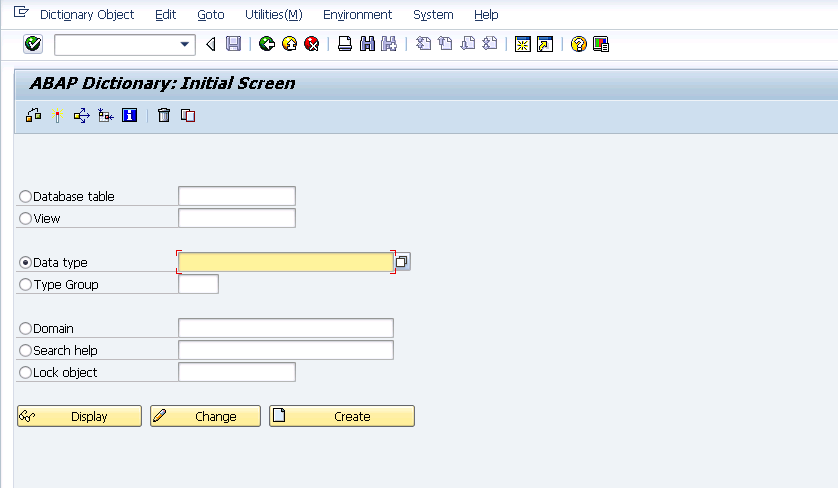Open the Dictionary Object menu

point(87,14)
